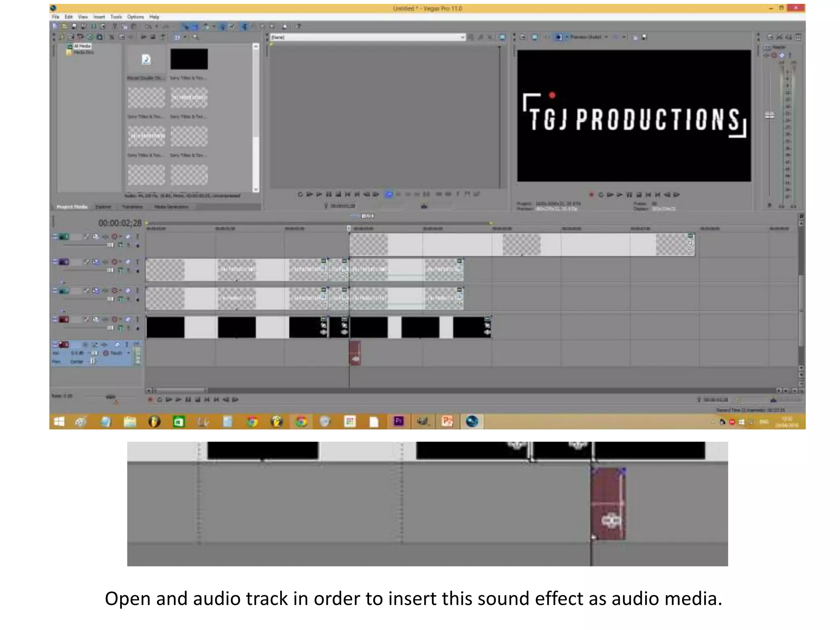The width and height of the screenshot is (840, 630).
Task: Click the video preview record button
Action: click(x=591, y=195)
